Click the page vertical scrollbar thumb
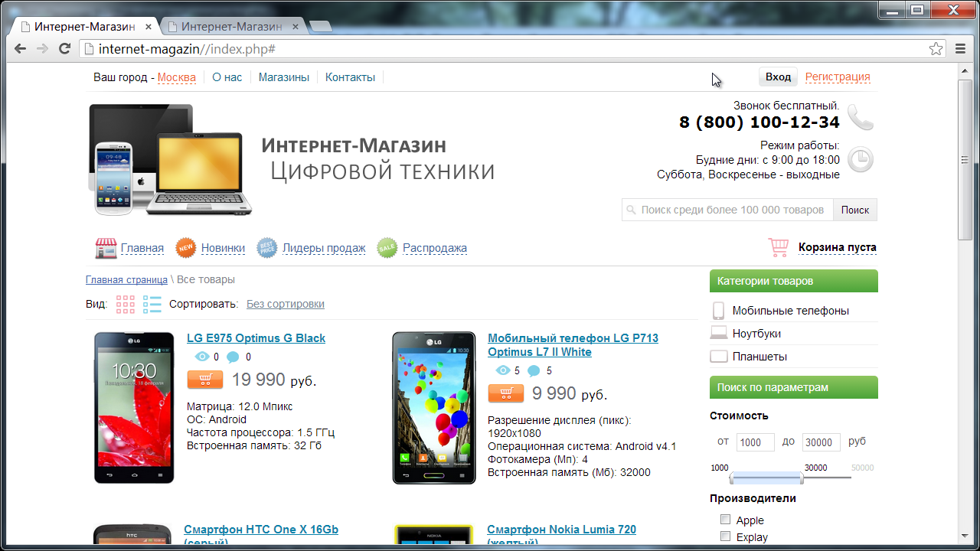The height and width of the screenshot is (551, 980). point(965,160)
